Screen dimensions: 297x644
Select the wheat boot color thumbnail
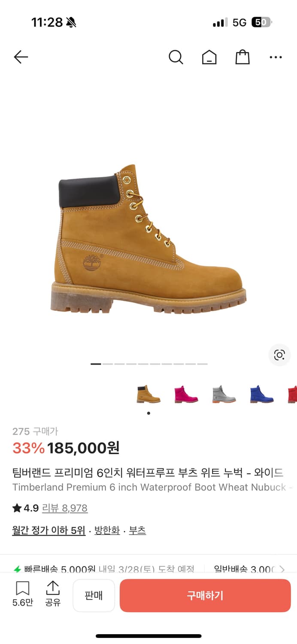148,394
